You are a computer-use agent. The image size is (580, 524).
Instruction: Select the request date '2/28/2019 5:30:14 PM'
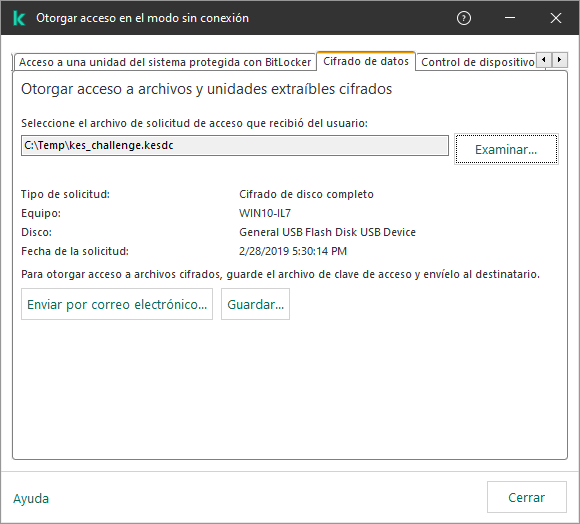pos(293,251)
